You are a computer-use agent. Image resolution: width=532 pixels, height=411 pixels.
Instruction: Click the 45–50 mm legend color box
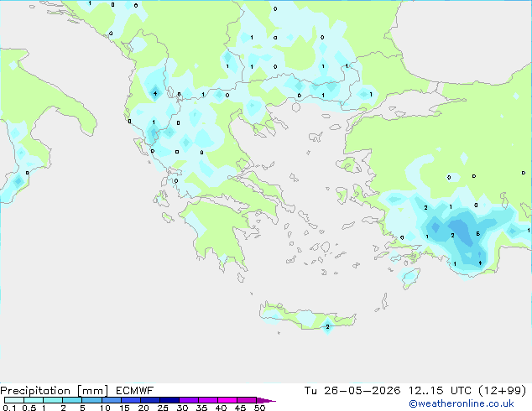pos(247,400)
